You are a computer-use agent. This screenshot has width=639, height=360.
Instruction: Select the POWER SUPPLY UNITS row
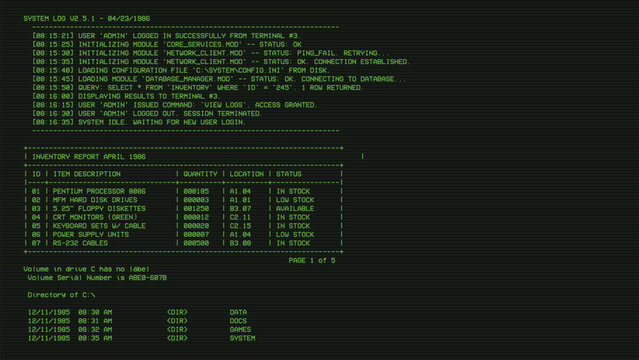click(x=183, y=234)
